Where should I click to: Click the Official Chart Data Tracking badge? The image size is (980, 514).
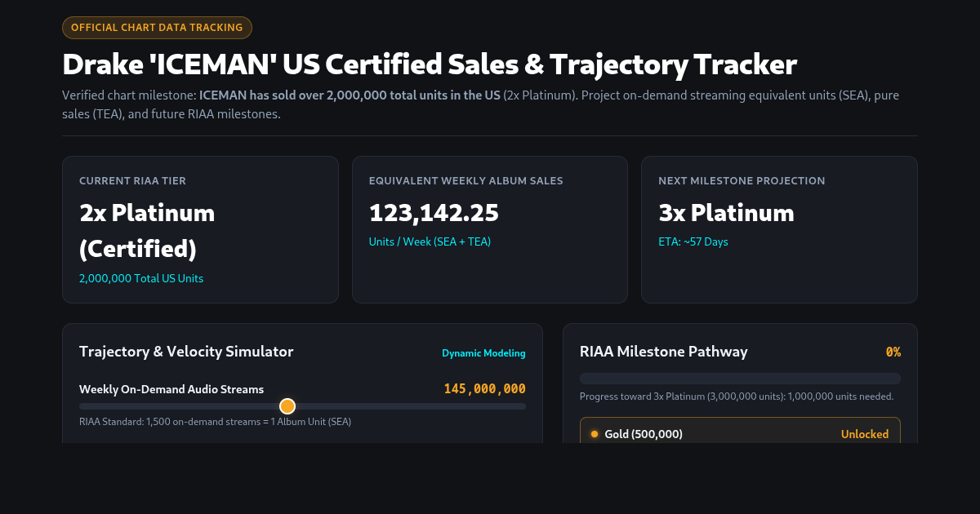[157, 28]
